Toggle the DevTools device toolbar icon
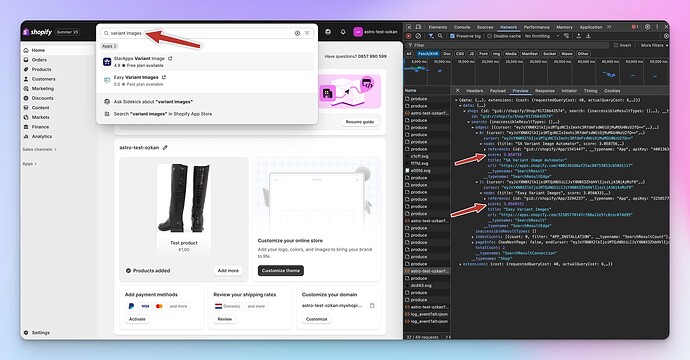This screenshot has width=690, height=360. pyautogui.click(x=418, y=27)
